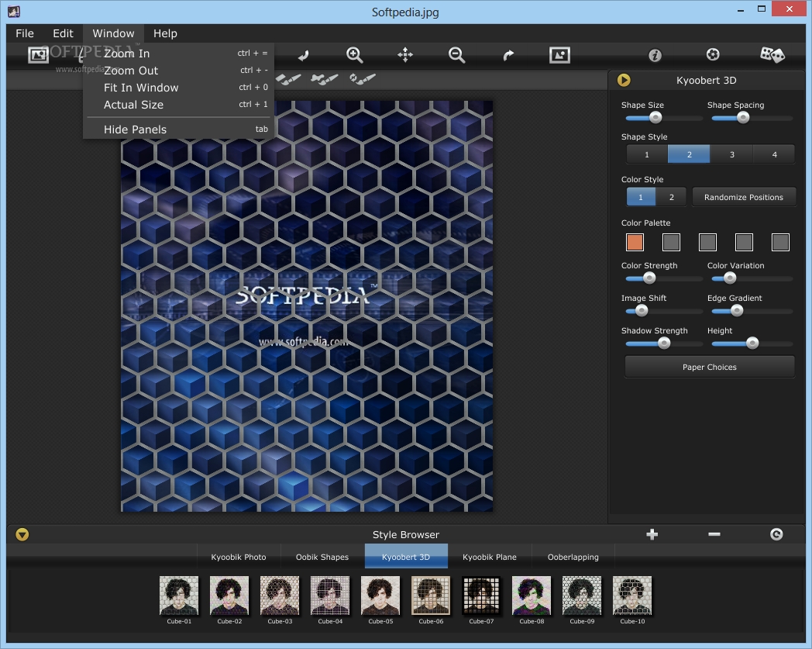The height and width of the screenshot is (649, 812).
Task: Choose Zoom Out from the Window menu
Action: click(178, 71)
